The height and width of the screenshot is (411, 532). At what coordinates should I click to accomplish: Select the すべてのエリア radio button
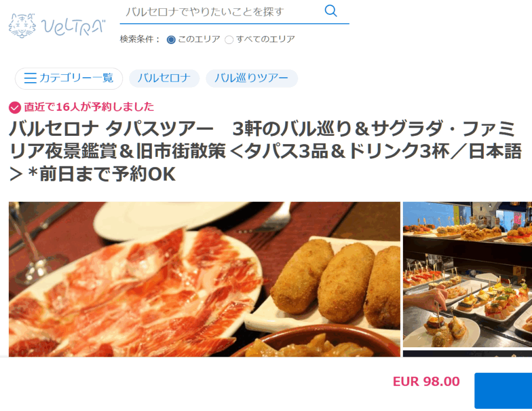coord(229,40)
